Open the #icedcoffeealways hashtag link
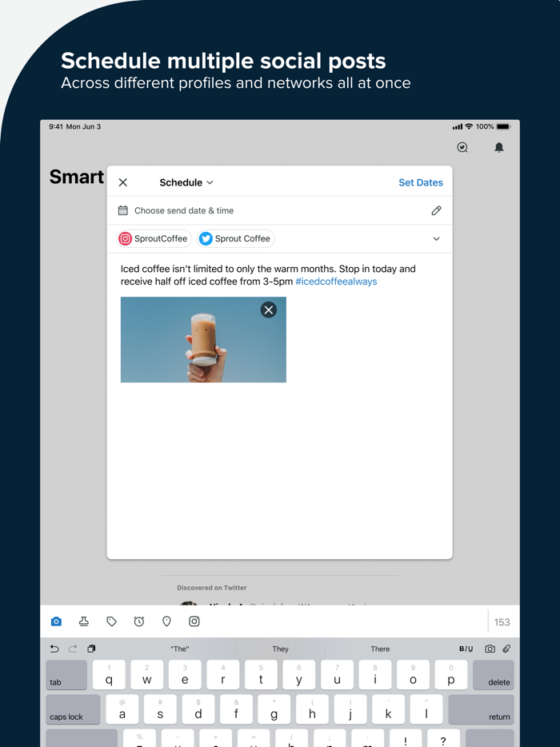This screenshot has width=560, height=747. point(336,282)
